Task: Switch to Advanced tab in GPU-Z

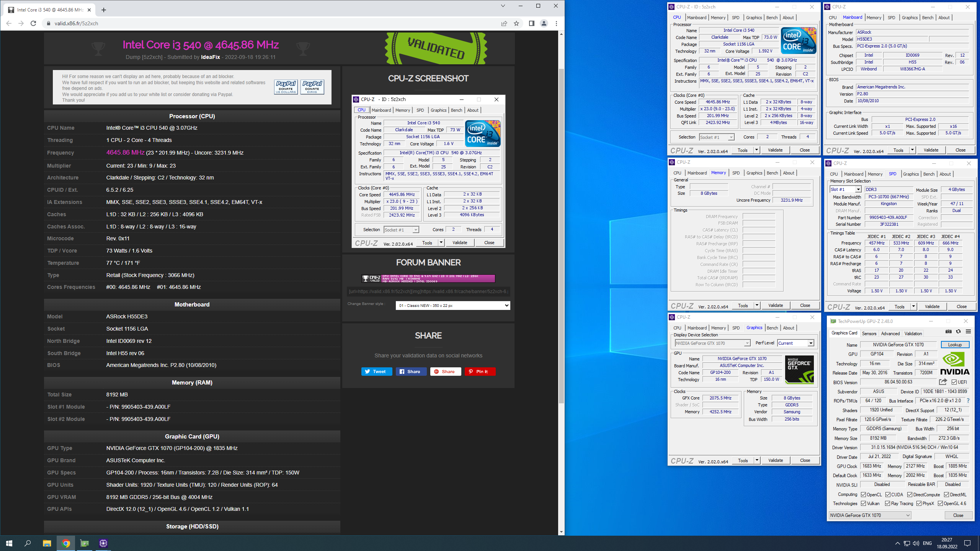Action: 890,334
